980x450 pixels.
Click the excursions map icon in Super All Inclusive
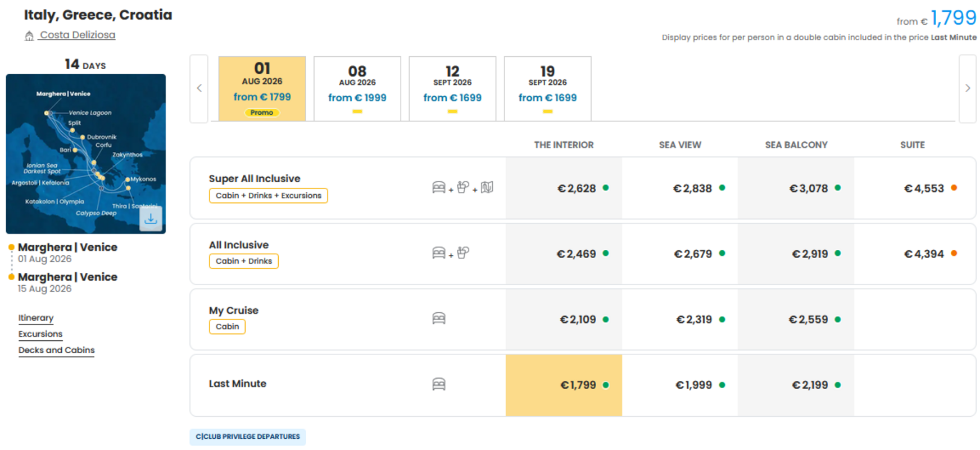(x=487, y=187)
